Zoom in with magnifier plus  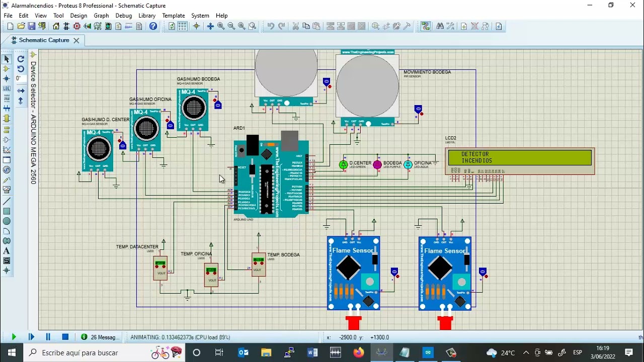tap(221, 26)
